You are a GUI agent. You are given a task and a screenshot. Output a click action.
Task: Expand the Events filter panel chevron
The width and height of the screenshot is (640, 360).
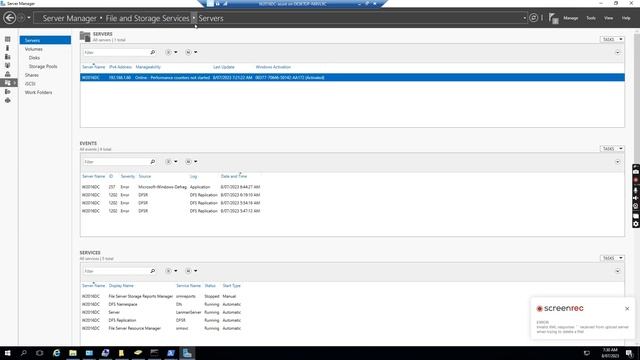pyautogui.click(x=617, y=162)
